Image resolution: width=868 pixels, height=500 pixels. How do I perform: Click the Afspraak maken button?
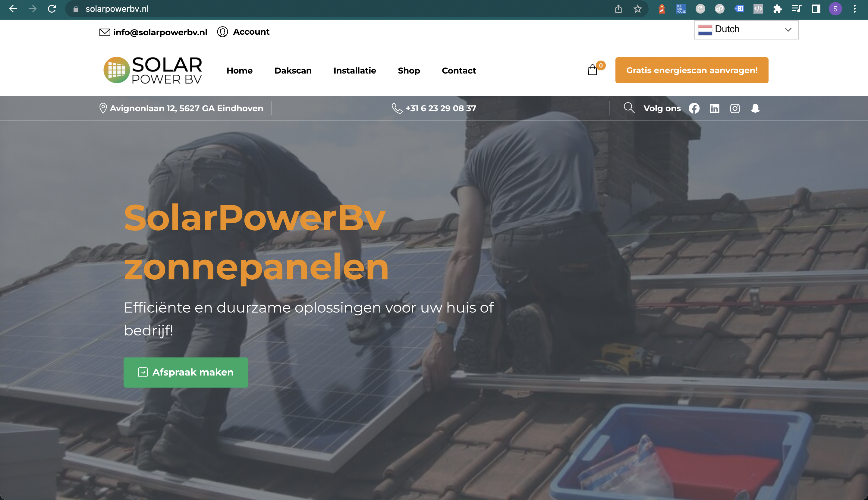coord(186,372)
